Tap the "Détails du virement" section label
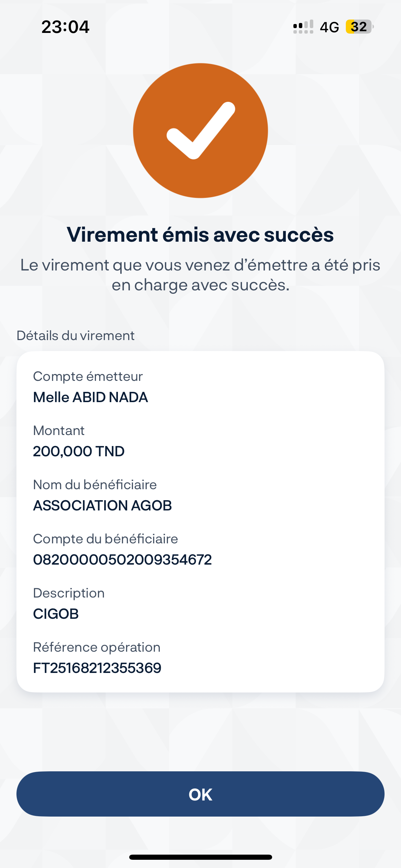The height and width of the screenshot is (868, 401). pyautogui.click(x=75, y=336)
